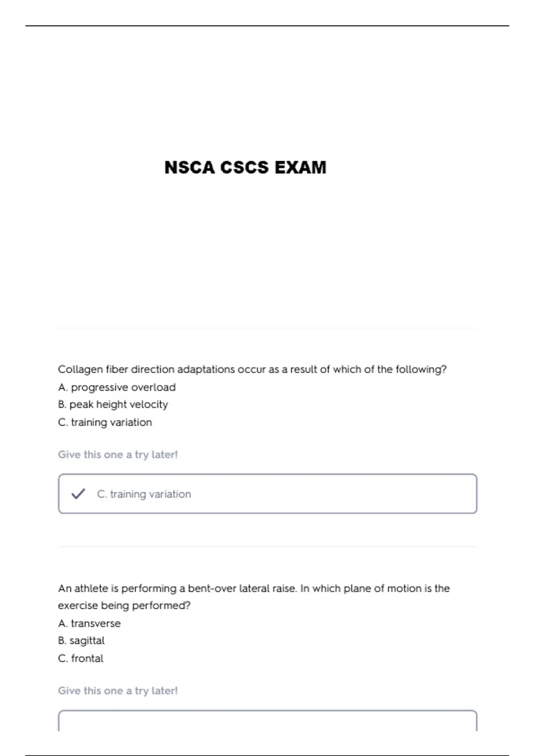The height and width of the screenshot is (756, 534).
Task: Click the word "EXAM" in the heading
Action: [x=300, y=167]
